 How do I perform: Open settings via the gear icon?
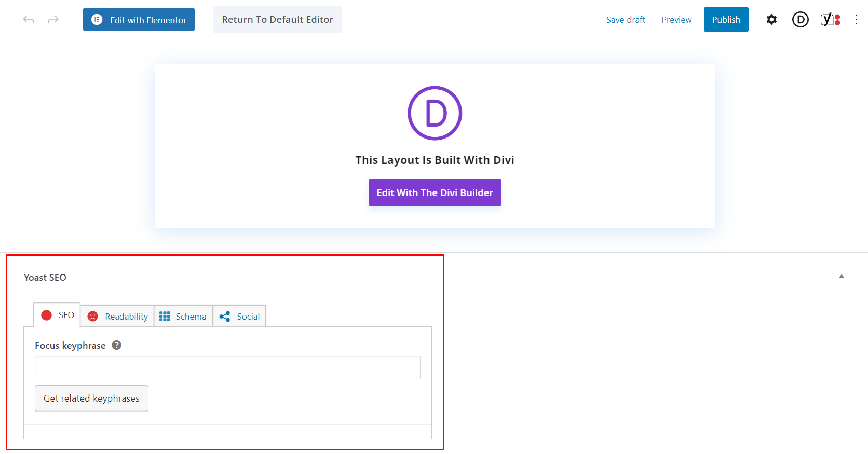(x=771, y=20)
